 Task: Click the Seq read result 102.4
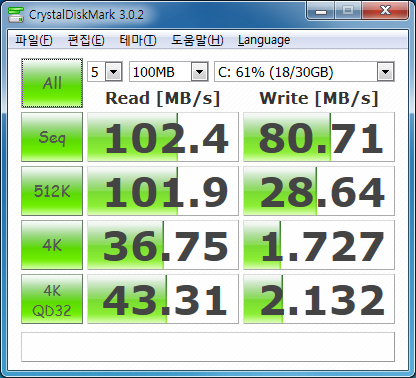(163, 137)
